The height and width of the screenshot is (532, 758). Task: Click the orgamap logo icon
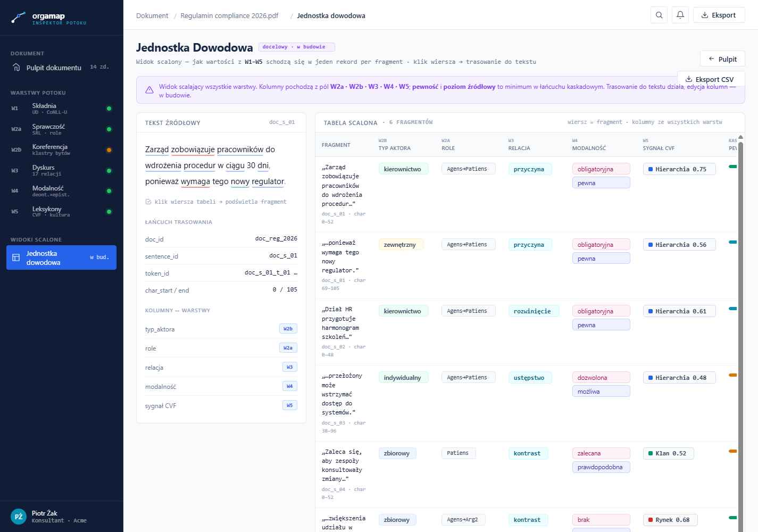(18, 18)
